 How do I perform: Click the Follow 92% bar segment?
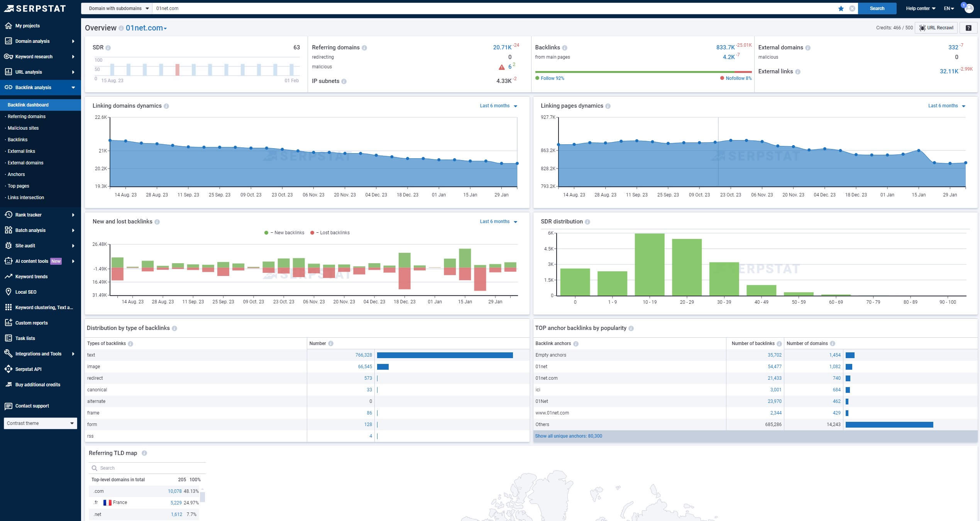click(x=635, y=72)
